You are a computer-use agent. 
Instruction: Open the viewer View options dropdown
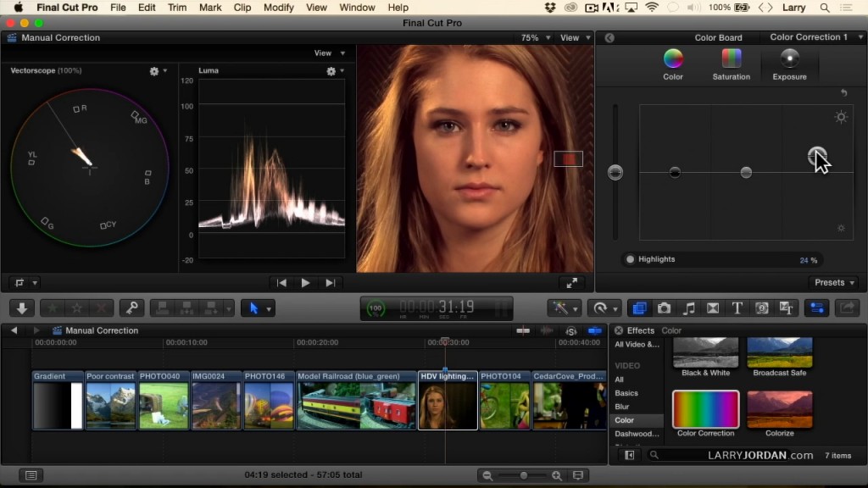pyautogui.click(x=576, y=37)
